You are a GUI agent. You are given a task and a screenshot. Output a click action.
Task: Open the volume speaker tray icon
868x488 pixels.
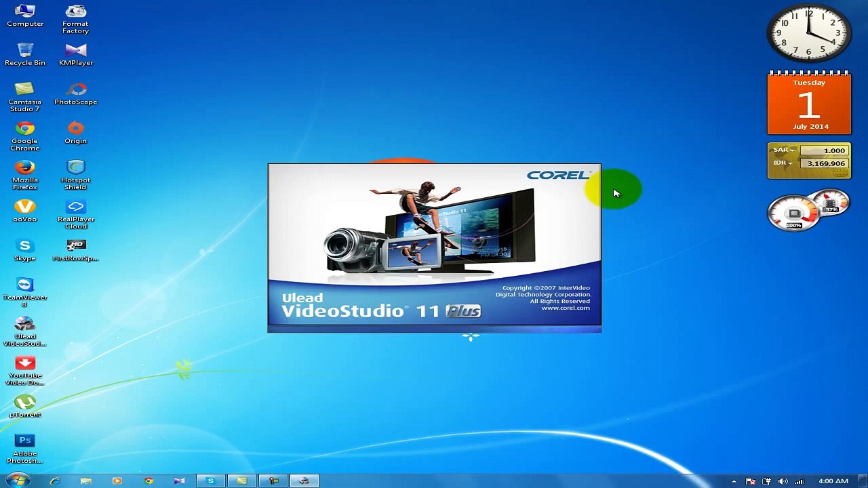pos(783,481)
